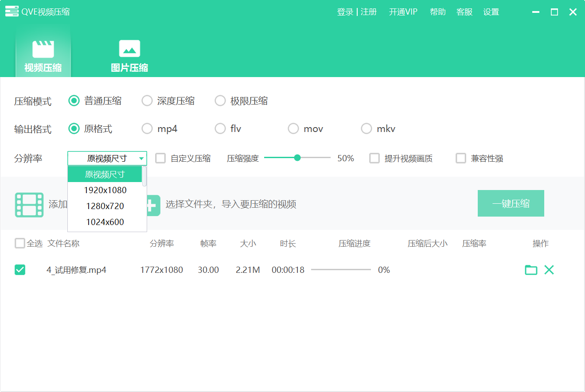Viewport: 585px width, 392px height.
Task: Click the 30.00 frame rate value
Action: click(x=208, y=270)
